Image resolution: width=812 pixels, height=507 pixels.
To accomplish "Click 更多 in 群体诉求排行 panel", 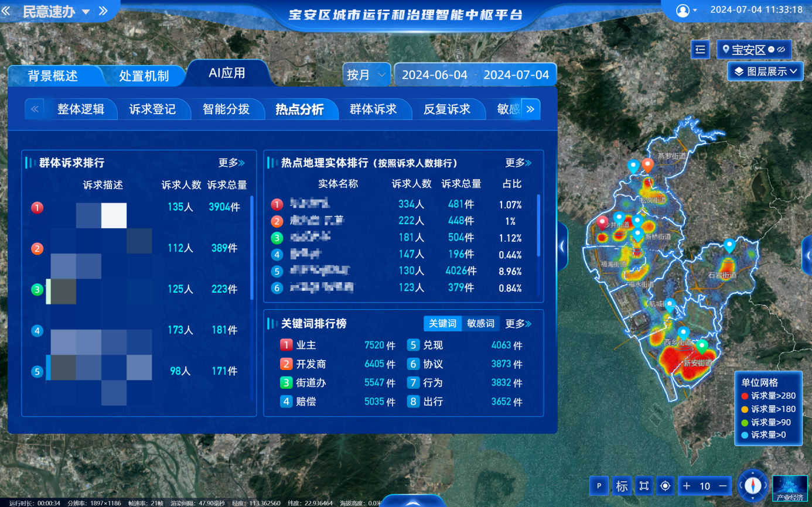I will (232, 163).
